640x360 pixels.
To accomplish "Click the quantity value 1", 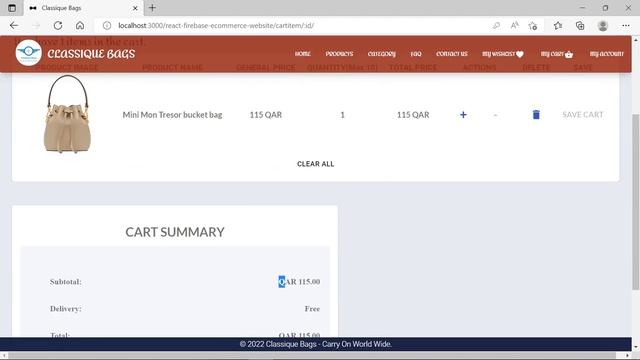I will coord(342,115).
